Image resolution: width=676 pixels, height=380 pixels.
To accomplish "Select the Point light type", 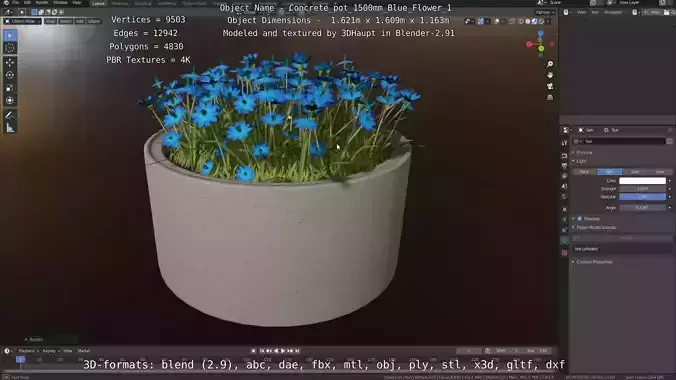I will click(x=584, y=172).
